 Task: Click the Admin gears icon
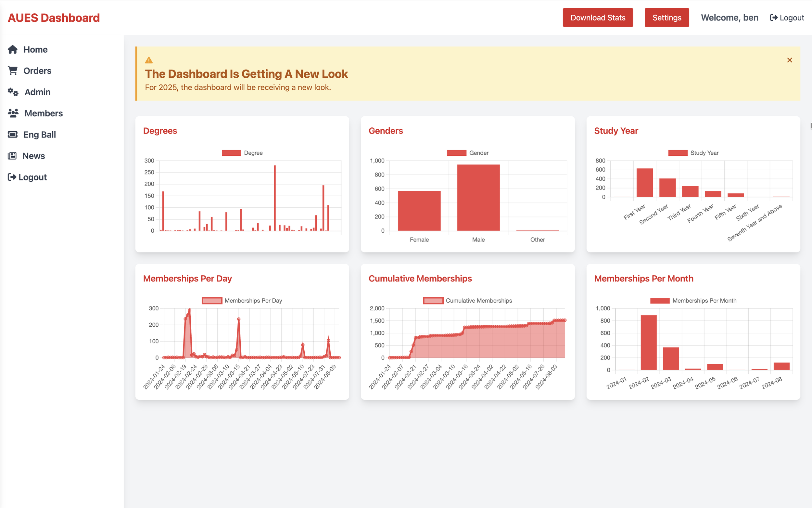[x=13, y=92]
